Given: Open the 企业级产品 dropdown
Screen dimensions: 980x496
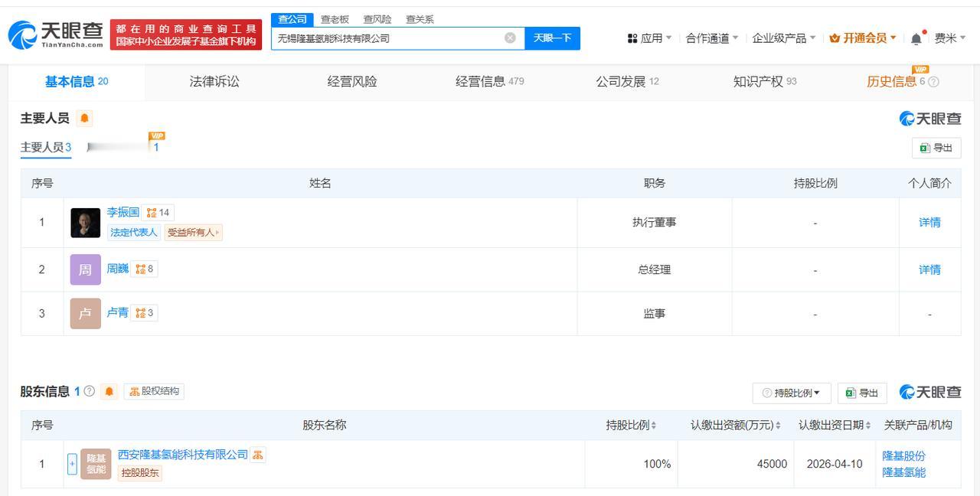Looking at the screenshot, I should pyautogui.click(x=784, y=38).
